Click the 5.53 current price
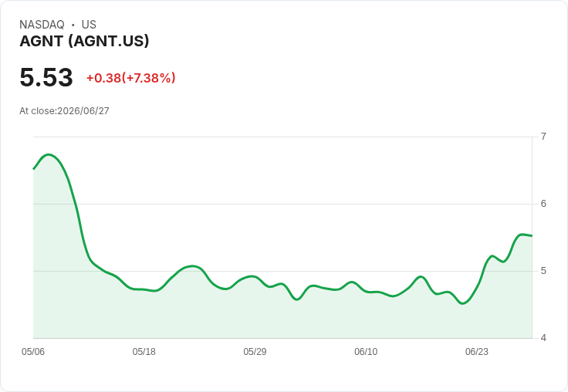Screen dimensions: 568x392 pyautogui.click(x=46, y=77)
